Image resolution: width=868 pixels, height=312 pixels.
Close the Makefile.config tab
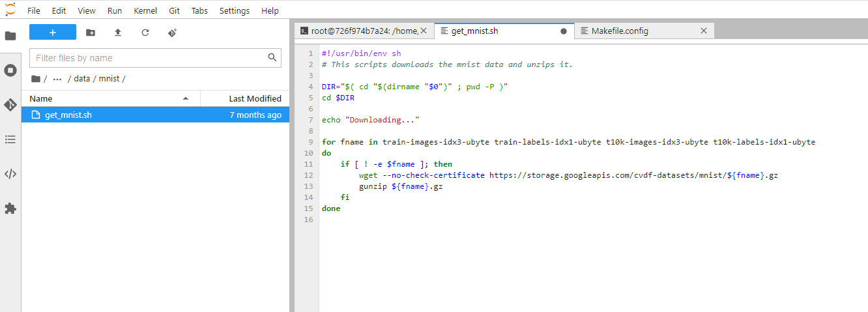704,31
